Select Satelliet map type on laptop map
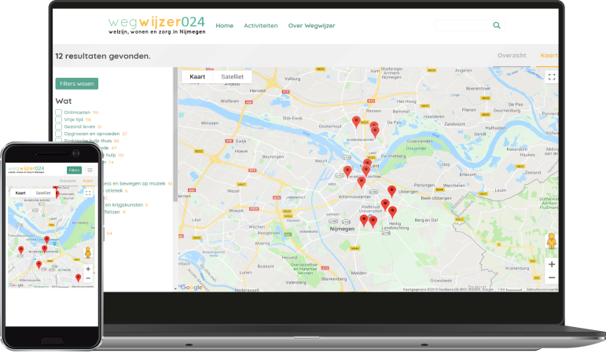 233,76
